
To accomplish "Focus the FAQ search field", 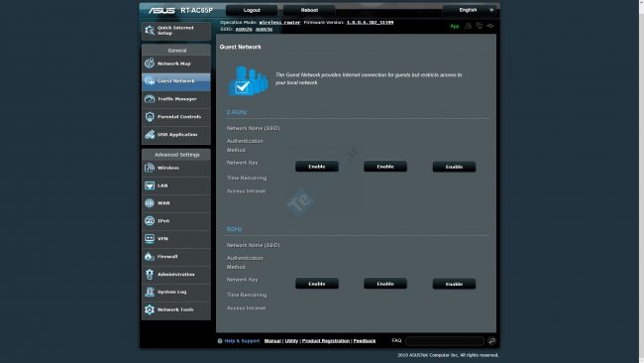I will coord(445,341).
